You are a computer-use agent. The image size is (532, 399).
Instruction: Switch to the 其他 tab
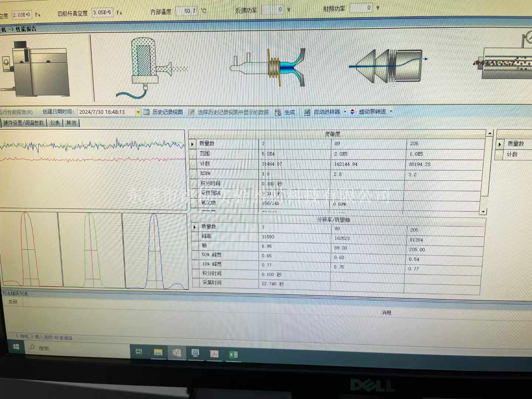point(71,123)
